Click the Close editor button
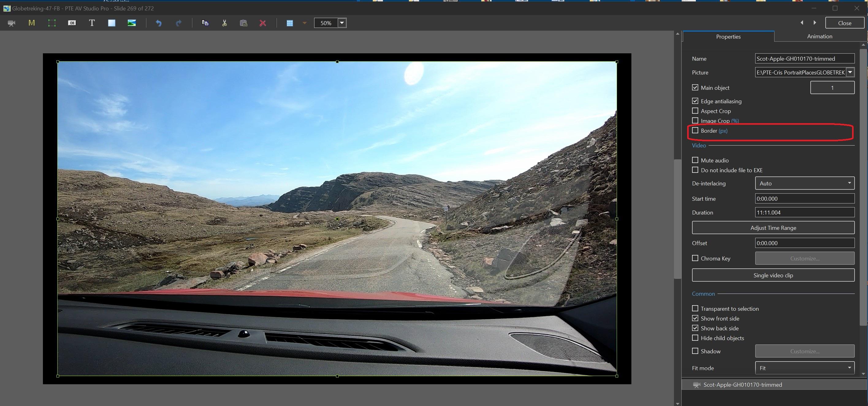 click(x=845, y=23)
